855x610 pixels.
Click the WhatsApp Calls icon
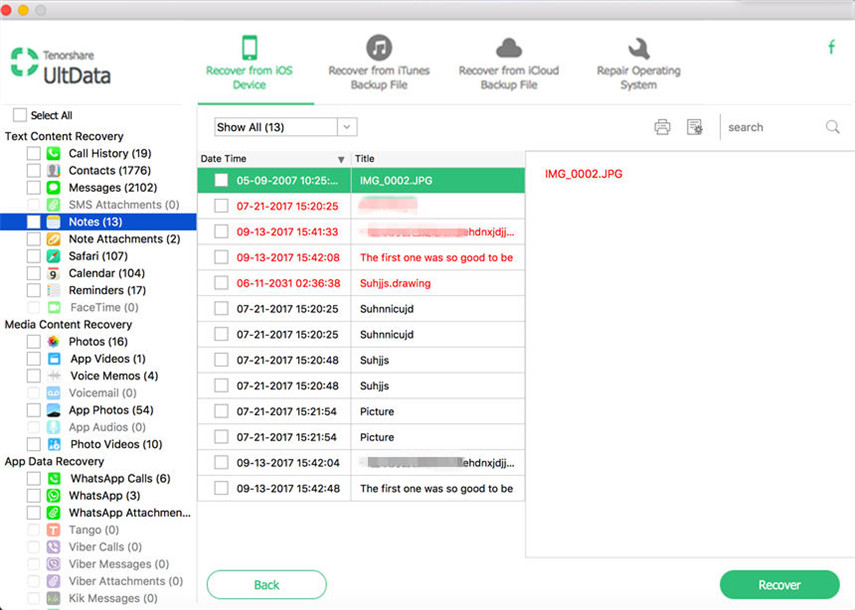click(53, 479)
